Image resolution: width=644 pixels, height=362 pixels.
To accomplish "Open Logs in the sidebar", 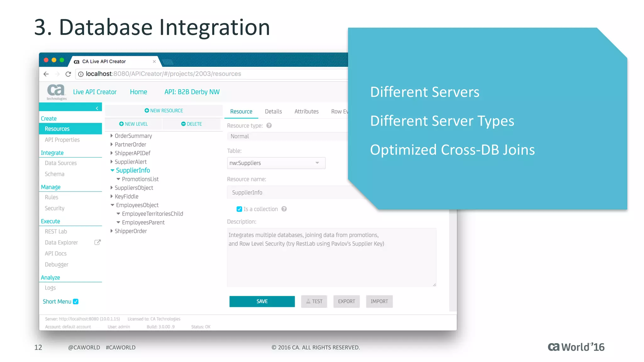I will tap(50, 288).
